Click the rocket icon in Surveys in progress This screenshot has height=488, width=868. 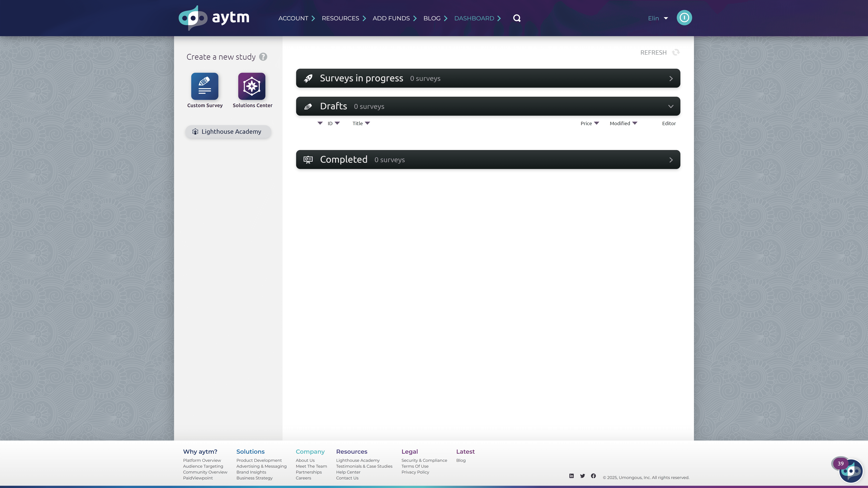point(308,79)
